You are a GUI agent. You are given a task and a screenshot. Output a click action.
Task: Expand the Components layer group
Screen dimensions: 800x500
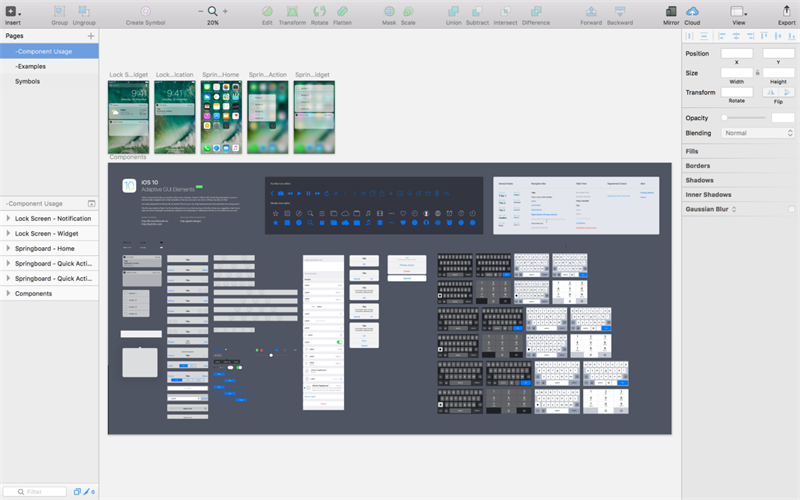8,293
